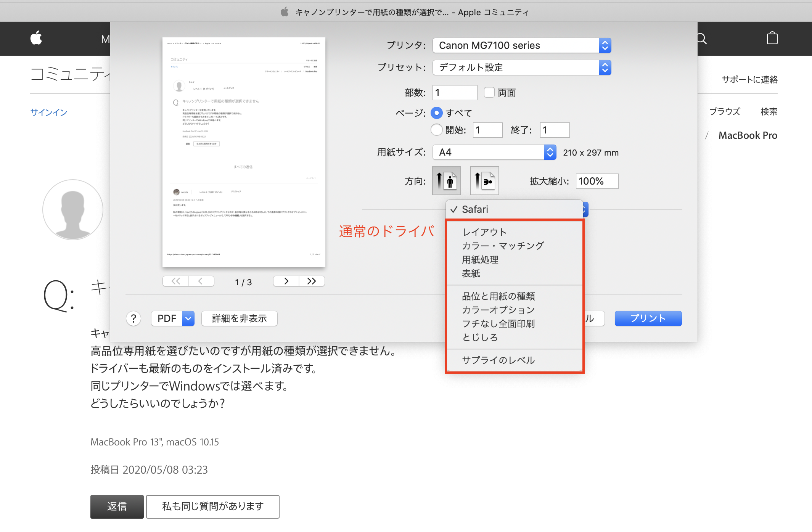The width and height of the screenshot is (812, 532).
Task: Choose Safari in the options menu
Action: (514, 209)
